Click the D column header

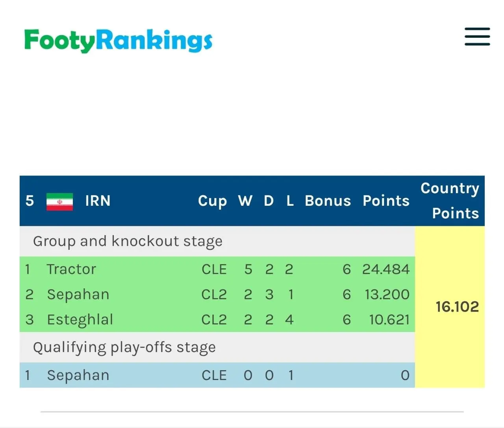click(269, 201)
